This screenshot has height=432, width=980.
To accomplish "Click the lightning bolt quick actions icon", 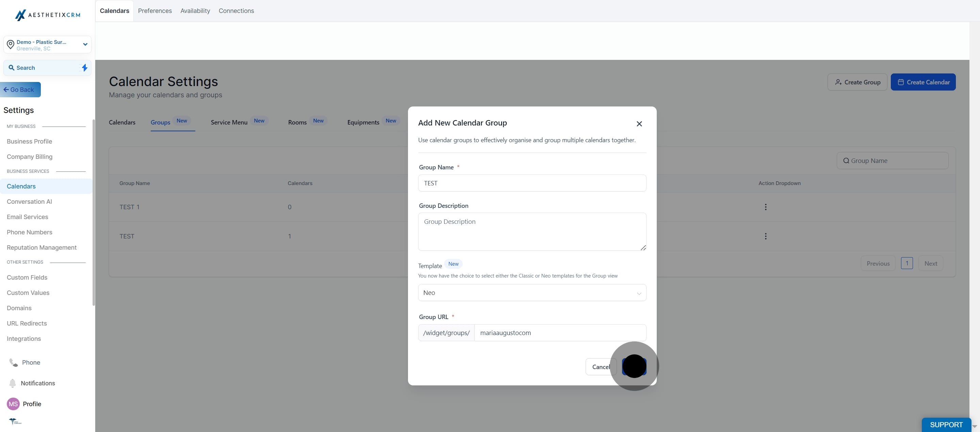I will click(x=84, y=68).
